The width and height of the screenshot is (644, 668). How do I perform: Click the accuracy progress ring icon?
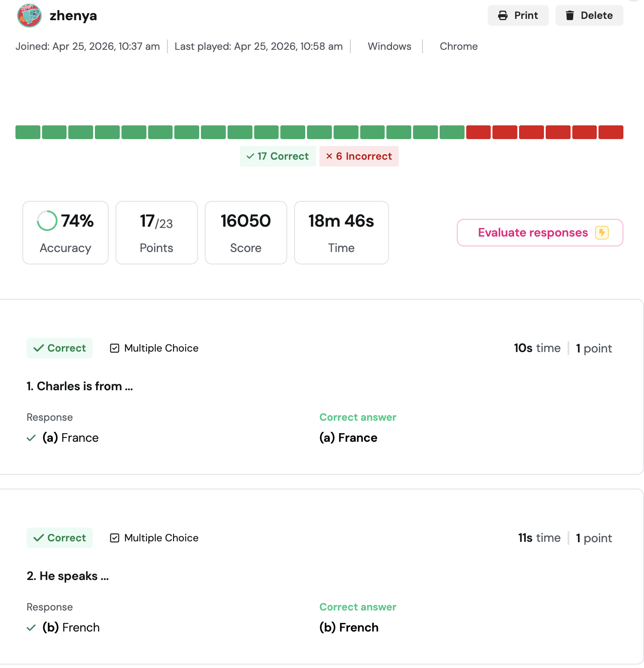coord(47,221)
